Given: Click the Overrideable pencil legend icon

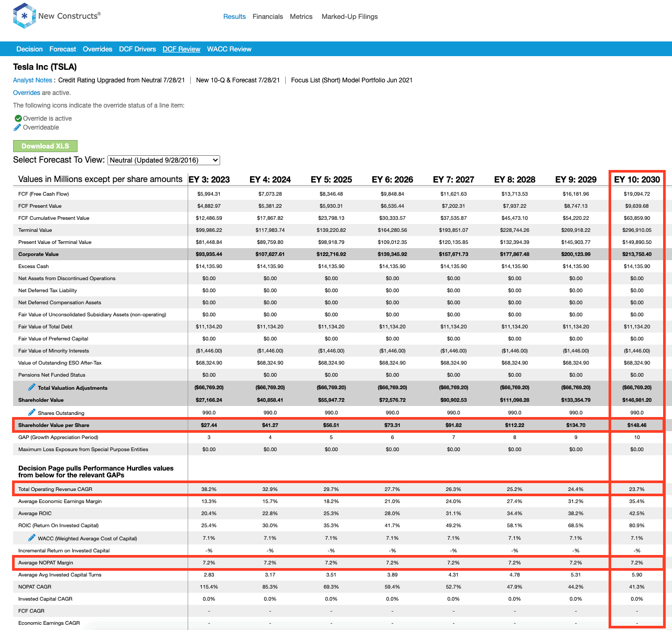Looking at the screenshot, I should 18,127.
